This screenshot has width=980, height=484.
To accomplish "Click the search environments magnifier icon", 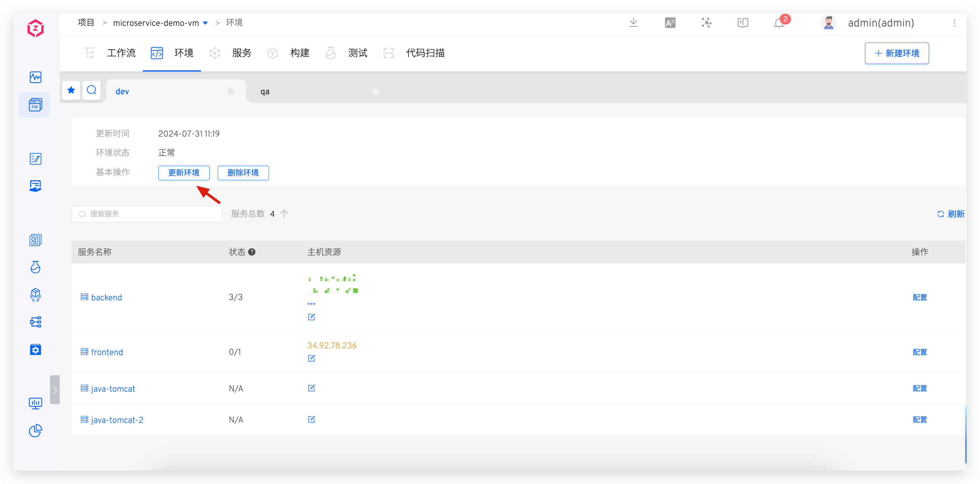I will pos(92,90).
